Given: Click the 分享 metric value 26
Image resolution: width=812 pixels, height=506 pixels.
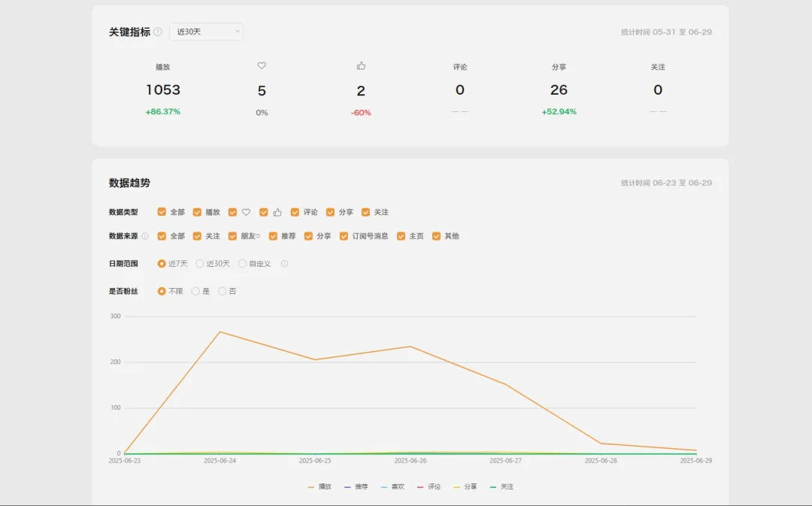Looking at the screenshot, I should tap(559, 90).
